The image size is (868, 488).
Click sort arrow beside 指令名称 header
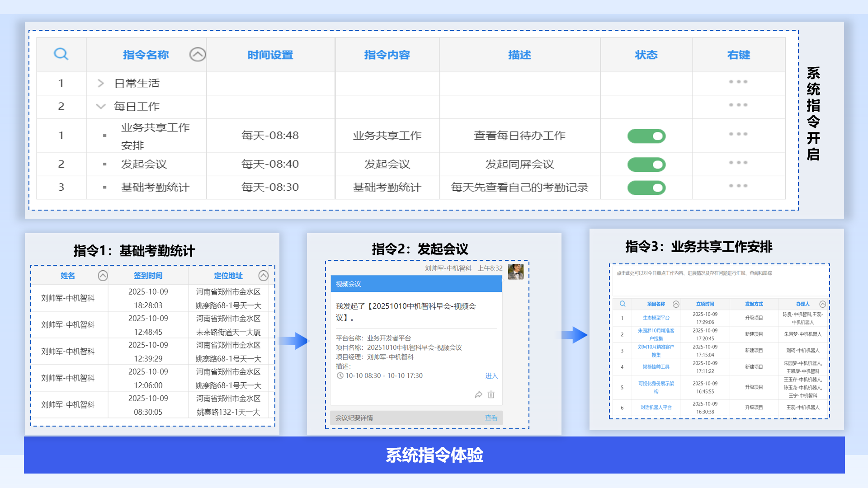click(x=198, y=55)
